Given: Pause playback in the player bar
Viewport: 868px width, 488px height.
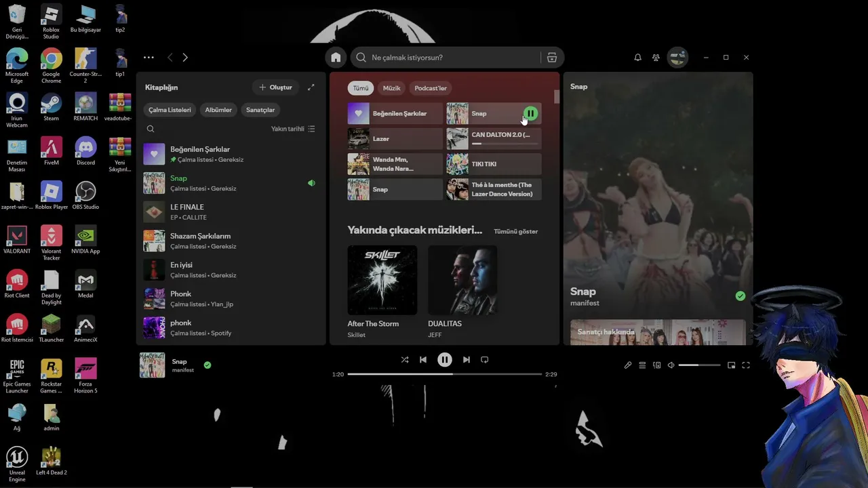Looking at the screenshot, I should tap(445, 360).
